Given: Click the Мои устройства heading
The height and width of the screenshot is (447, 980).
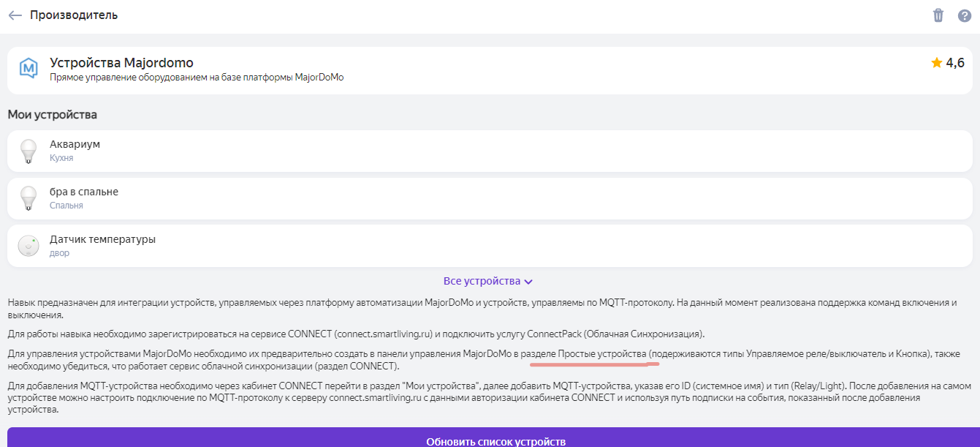Looking at the screenshot, I should click(52, 115).
